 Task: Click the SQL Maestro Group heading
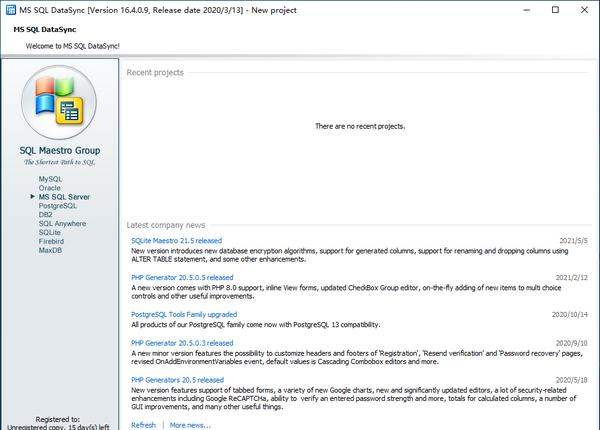pos(60,150)
